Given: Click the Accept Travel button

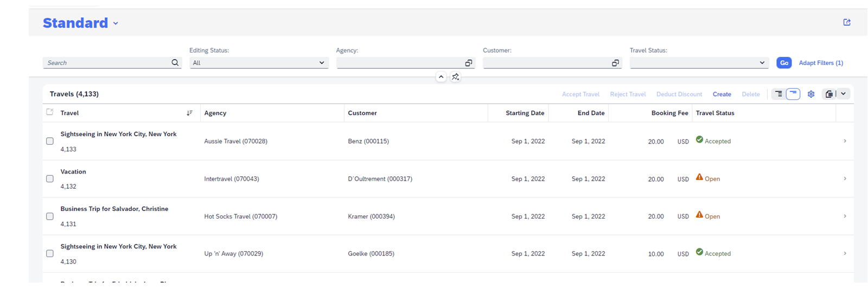Looking at the screenshot, I should pyautogui.click(x=580, y=94).
